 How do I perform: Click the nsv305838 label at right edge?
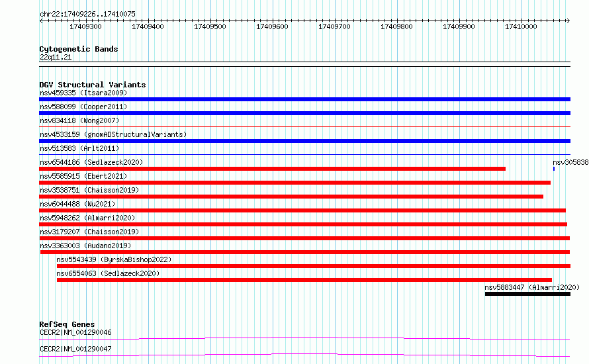click(x=570, y=162)
